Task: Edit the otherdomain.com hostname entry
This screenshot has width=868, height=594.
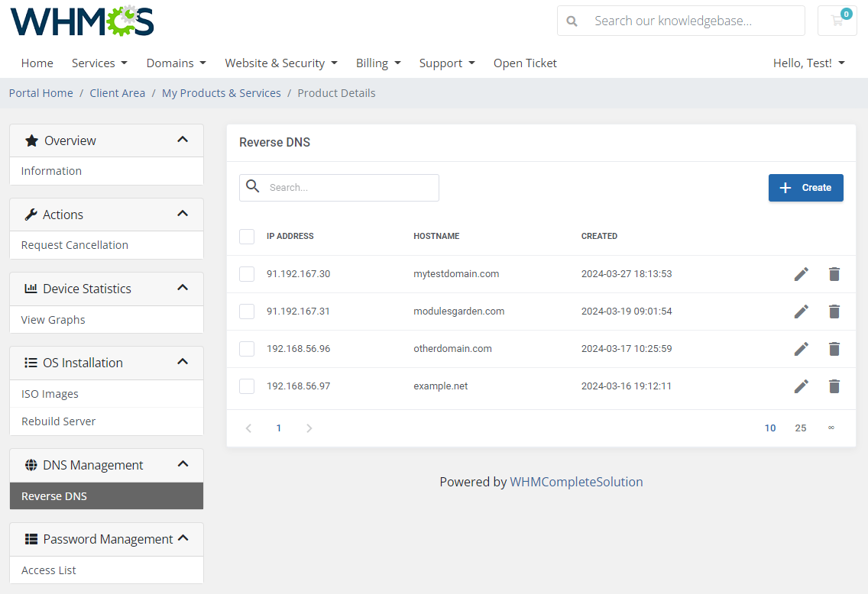Action: 801,349
